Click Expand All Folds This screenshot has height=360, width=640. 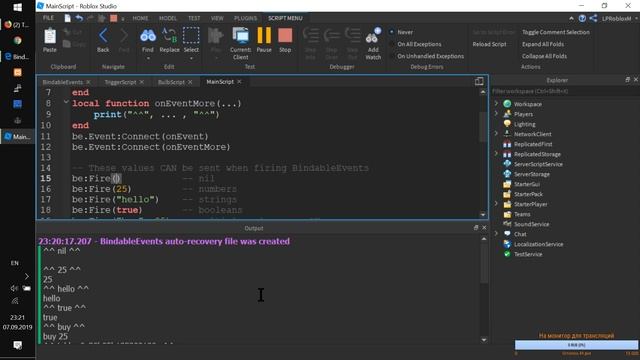pos(543,44)
